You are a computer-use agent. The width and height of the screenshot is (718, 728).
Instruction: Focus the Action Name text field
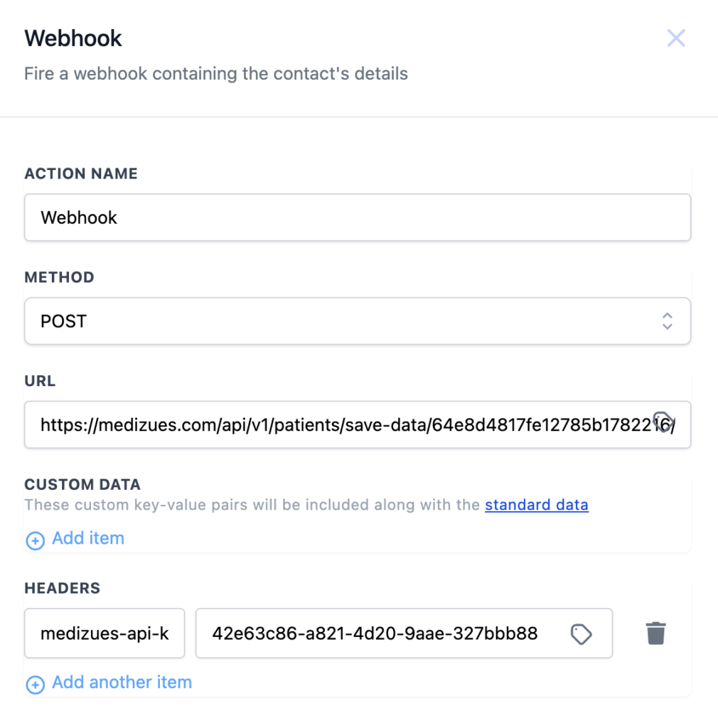pos(357,218)
